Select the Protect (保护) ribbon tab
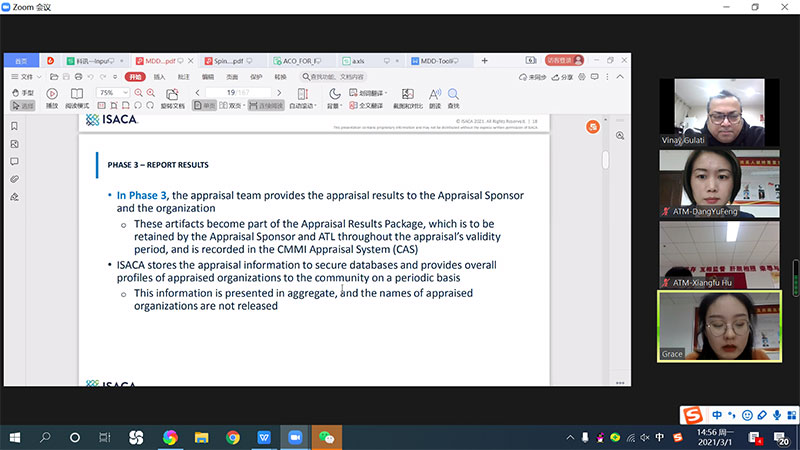800x450 pixels. coord(256,77)
